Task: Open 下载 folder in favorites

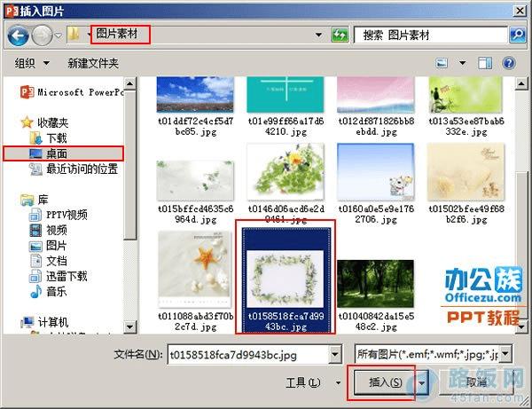Action: point(48,138)
